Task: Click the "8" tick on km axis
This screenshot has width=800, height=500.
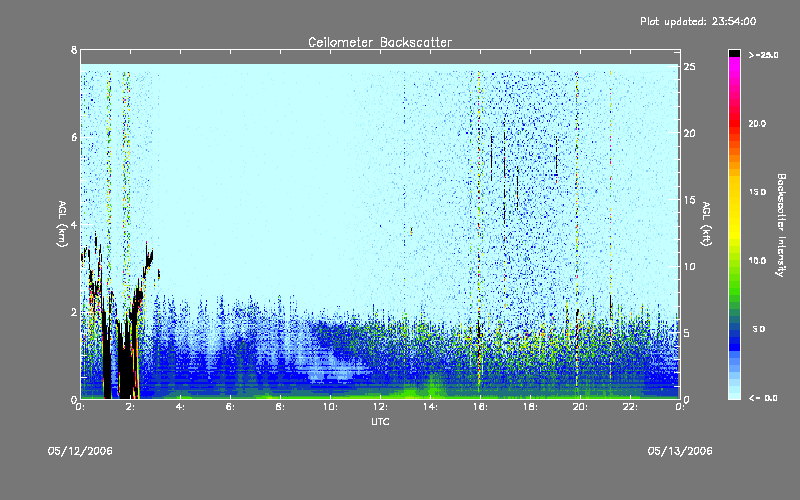Action: [x=74, y=50]
